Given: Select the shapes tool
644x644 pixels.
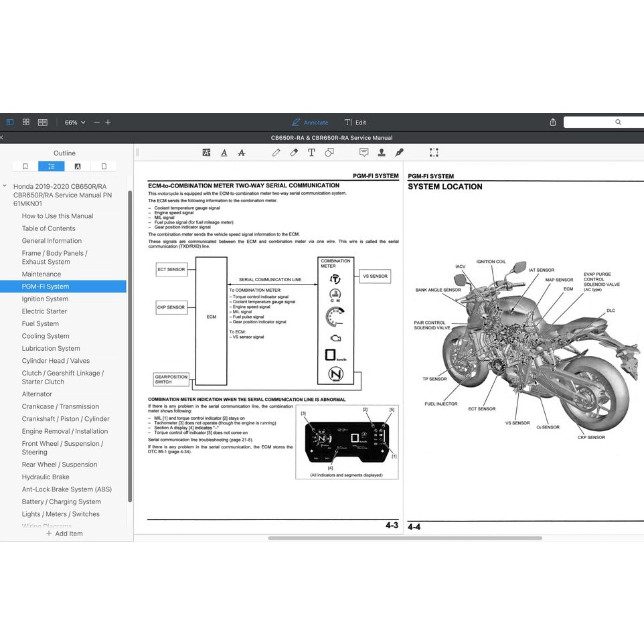Looking at the screenshot, I should pyautogui.click(x=329, y=153).
